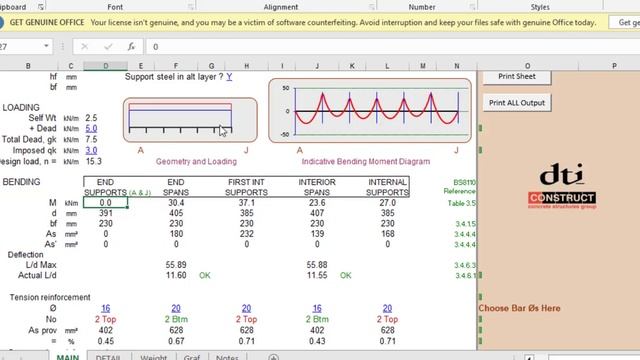The width and height of the screenshot is (640, 360).
Task: Click interior spans bar diameter 16
Action: point(317,309)
